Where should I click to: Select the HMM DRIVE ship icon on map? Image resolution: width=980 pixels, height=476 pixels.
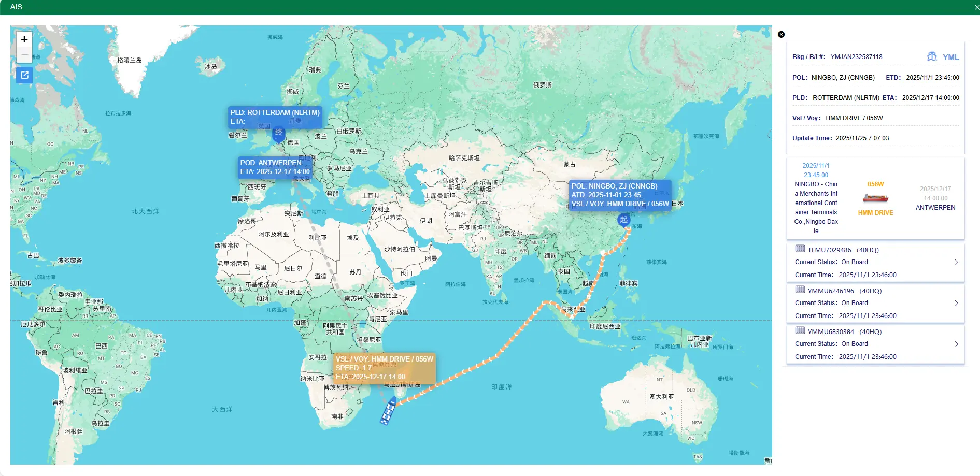pos(388,411)
